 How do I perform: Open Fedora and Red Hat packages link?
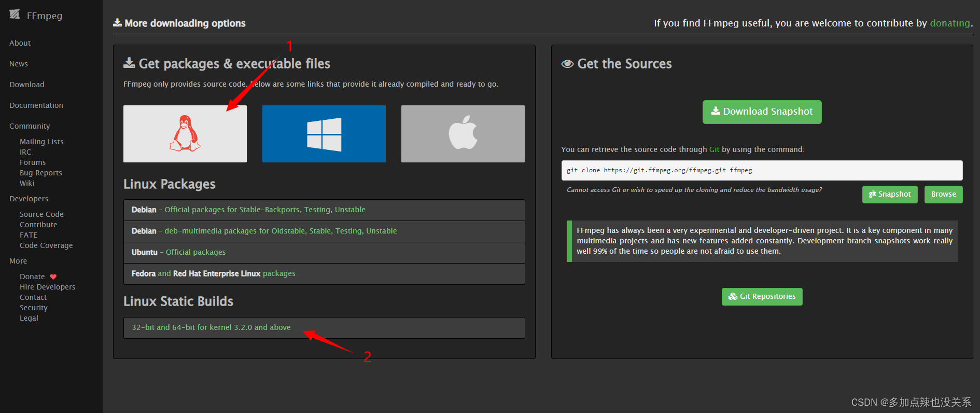click(x=213, y=273)
